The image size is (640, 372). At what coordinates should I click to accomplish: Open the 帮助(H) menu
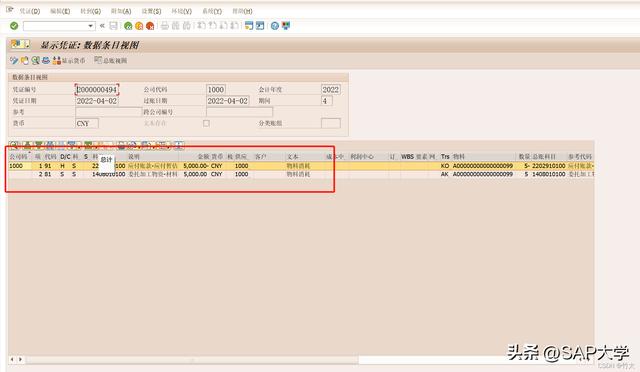[x=242, y=11]
